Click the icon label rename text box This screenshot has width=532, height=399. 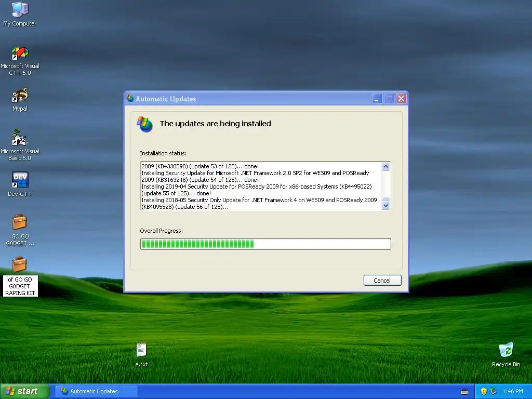[x=20, y=286]
